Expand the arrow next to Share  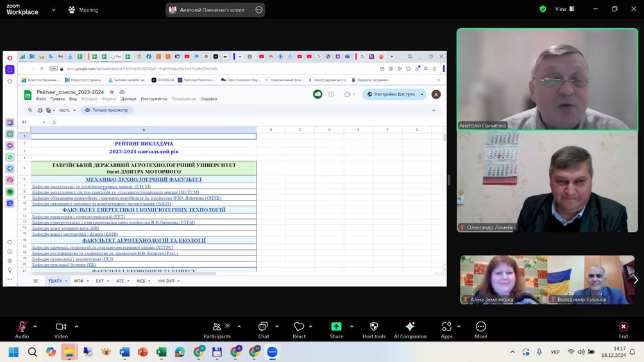click(x=352, y=326)
